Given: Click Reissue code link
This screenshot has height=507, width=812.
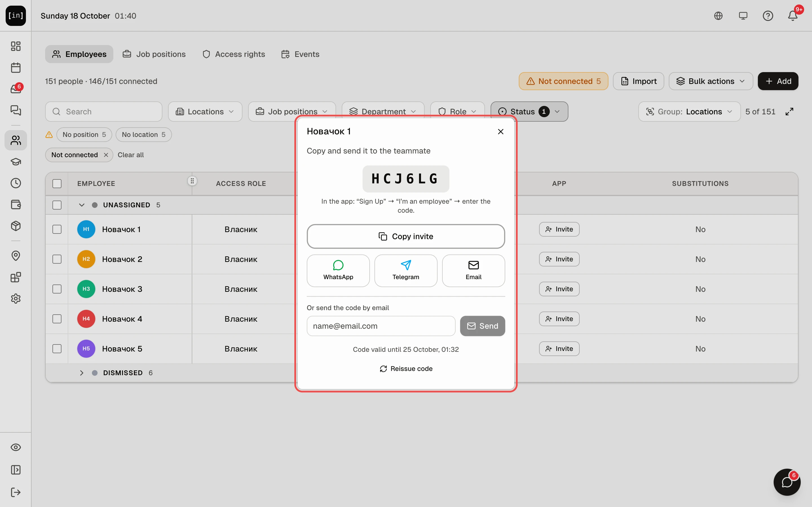Looking at the screenshot, I should (406, 368).
